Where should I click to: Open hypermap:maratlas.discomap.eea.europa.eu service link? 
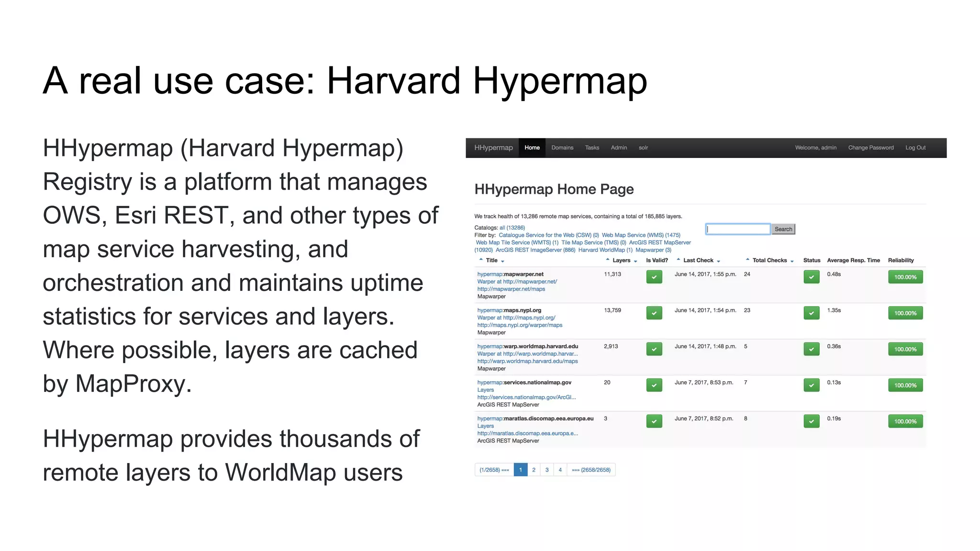pos(535,419)
